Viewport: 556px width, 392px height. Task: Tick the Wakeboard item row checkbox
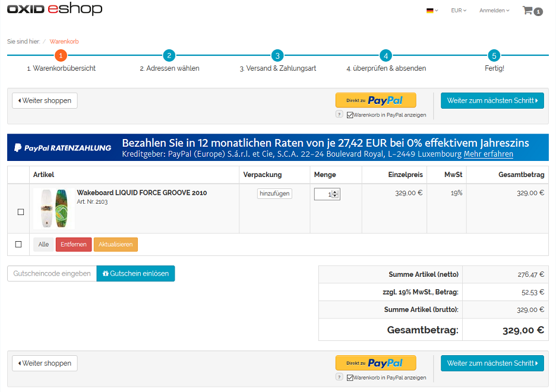21,212
